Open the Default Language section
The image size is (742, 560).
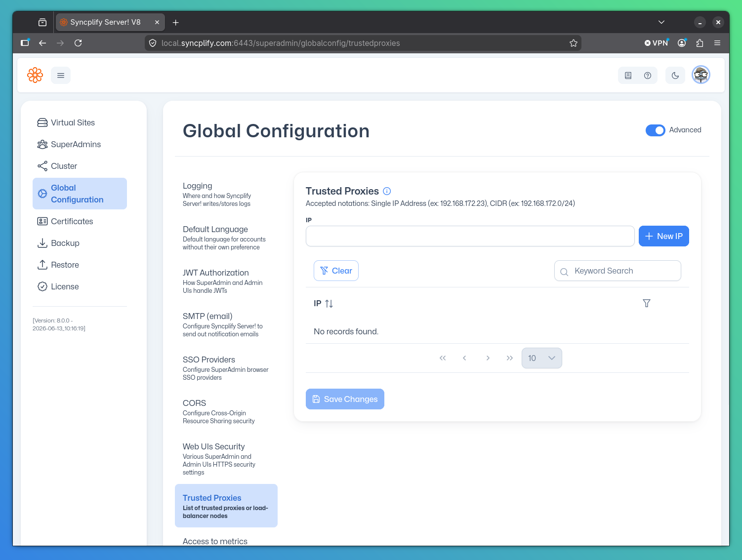[x=226, y=238]
